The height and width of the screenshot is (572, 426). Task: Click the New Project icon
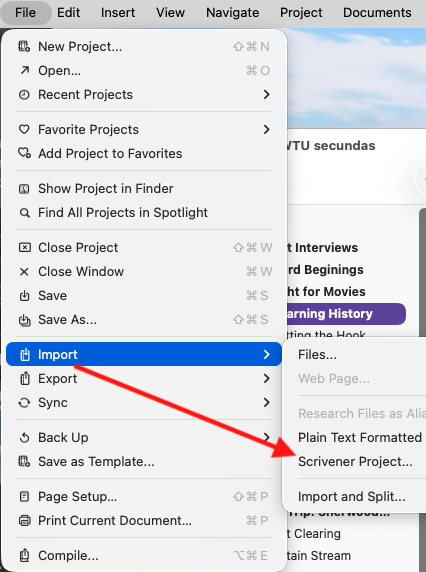pos(24,47)
